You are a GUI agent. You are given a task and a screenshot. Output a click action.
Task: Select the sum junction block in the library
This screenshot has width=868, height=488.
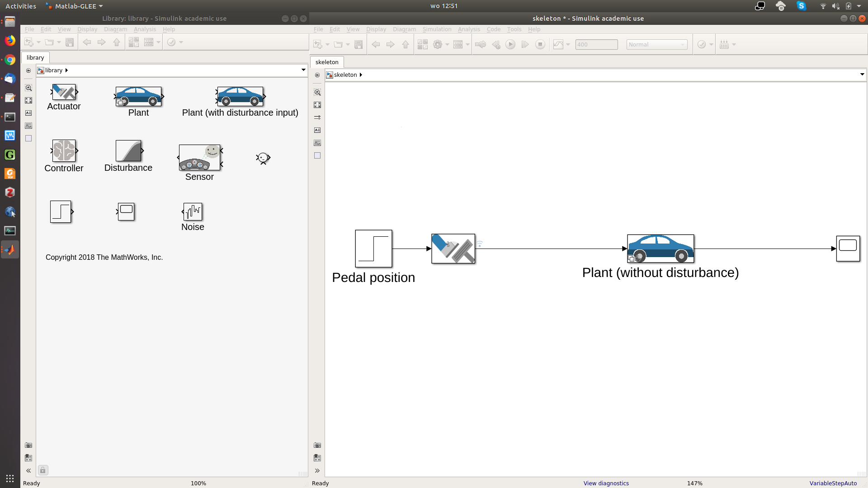coord(263,158)
